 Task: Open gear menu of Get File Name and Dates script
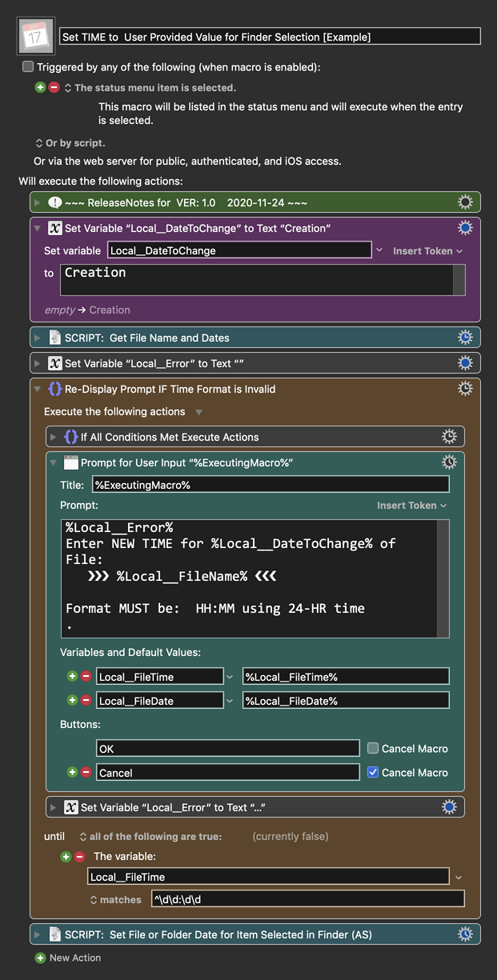tap(464, 338)
